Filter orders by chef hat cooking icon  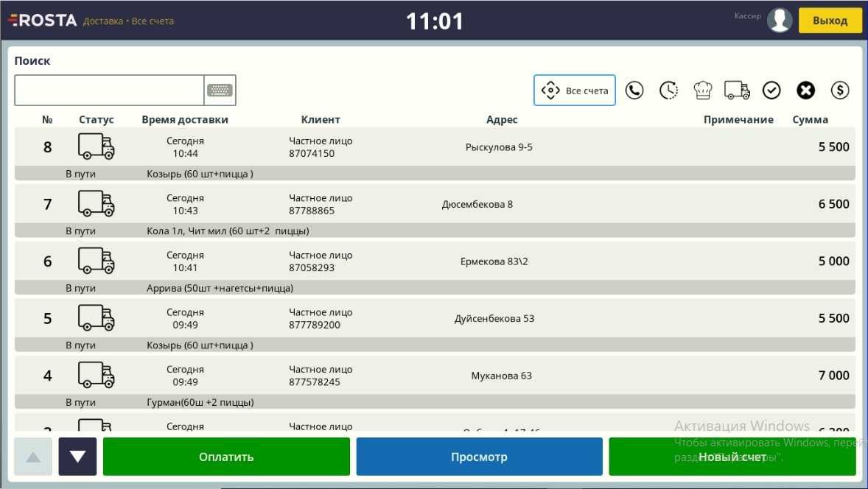[x=702, y=90]
